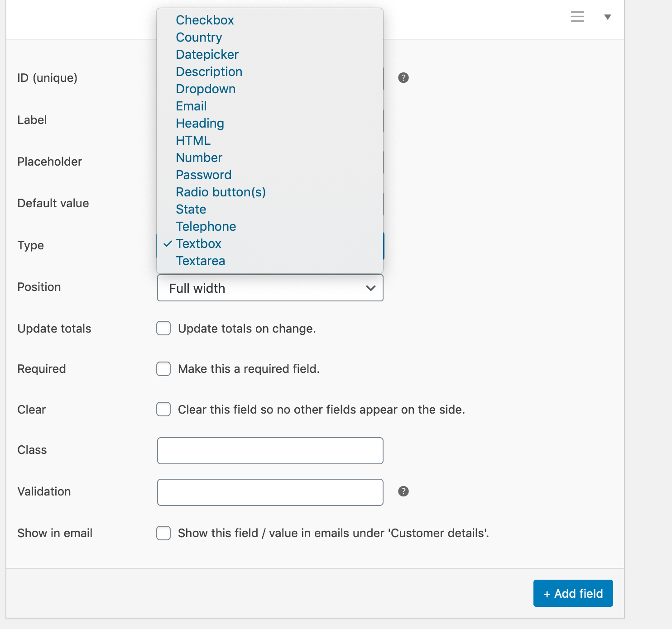Image resolution: width=672 pixels, height=629 pixels.
Task: Choose 'HTML' from the field type list
Action: point(193,140)
